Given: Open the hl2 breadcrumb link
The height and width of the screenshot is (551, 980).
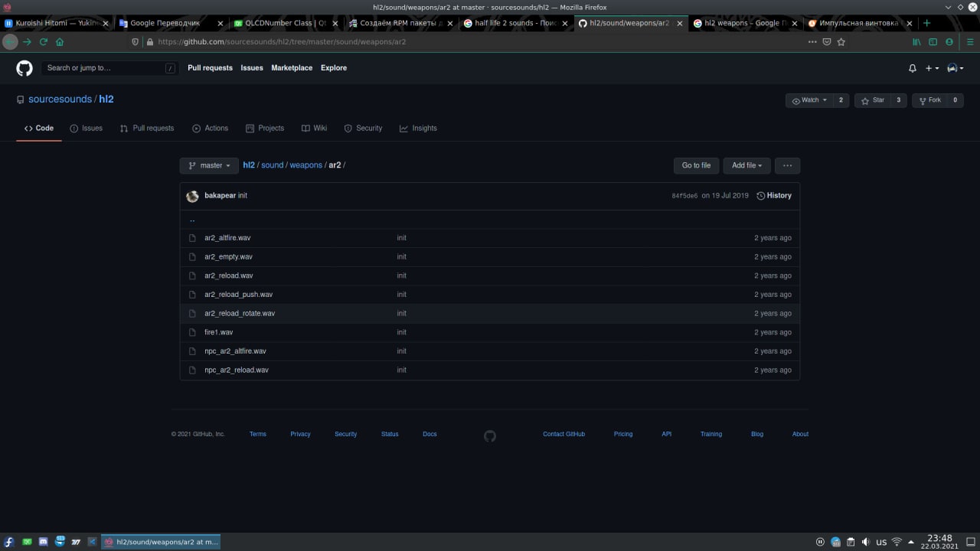Looking at the screenshot, I should coord(249,165).
